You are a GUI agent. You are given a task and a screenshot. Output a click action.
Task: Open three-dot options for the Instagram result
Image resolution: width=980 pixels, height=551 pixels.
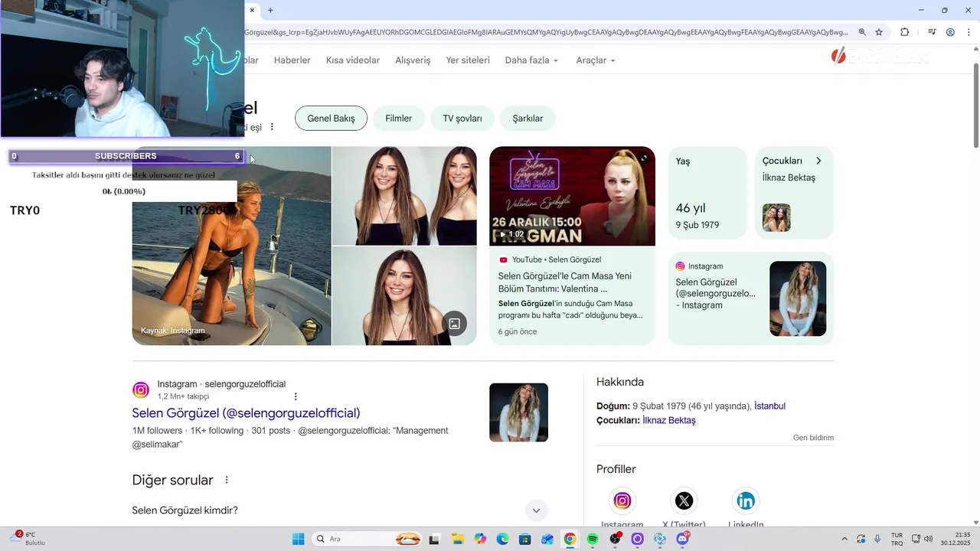pyautogui.click(x=296, y=396)
